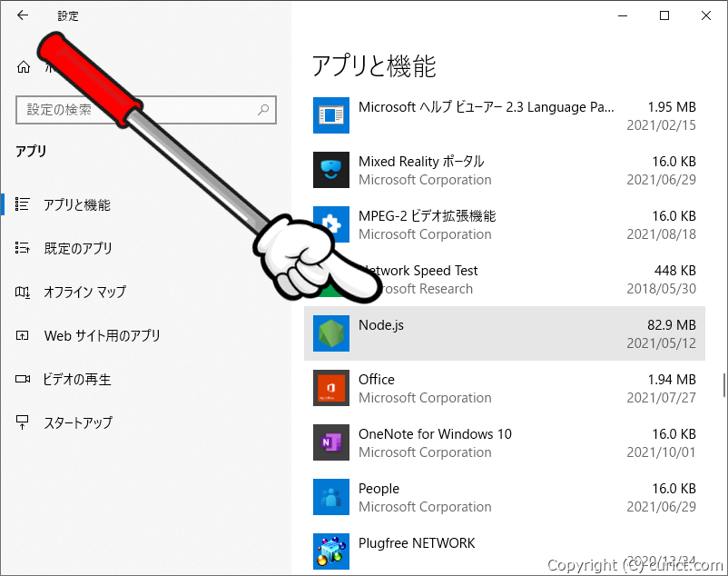The width and height of the screenshot is (728, 576).
Task: Click the Mixed Reality ポータル icon
Action: [x=330, y=170]
